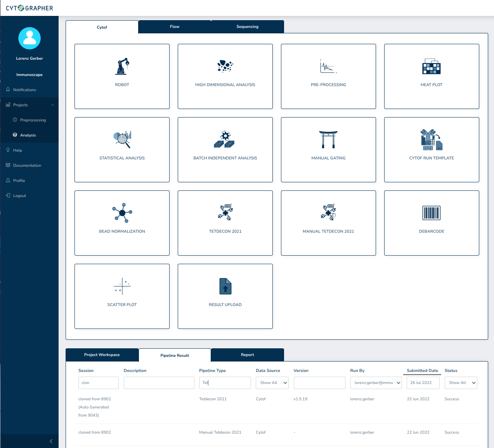Launch the Heat Plot tool icon
494x448 pixels.
(432, 67)
